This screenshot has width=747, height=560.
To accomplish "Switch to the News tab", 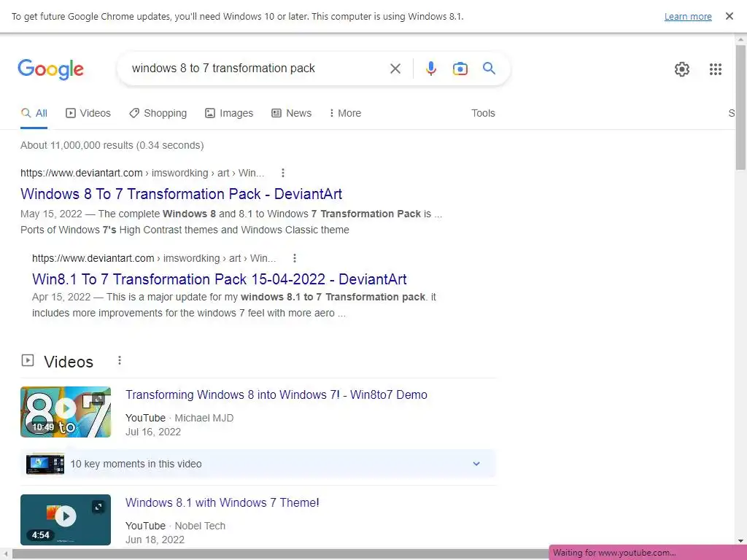I will [x=292, y=113].
